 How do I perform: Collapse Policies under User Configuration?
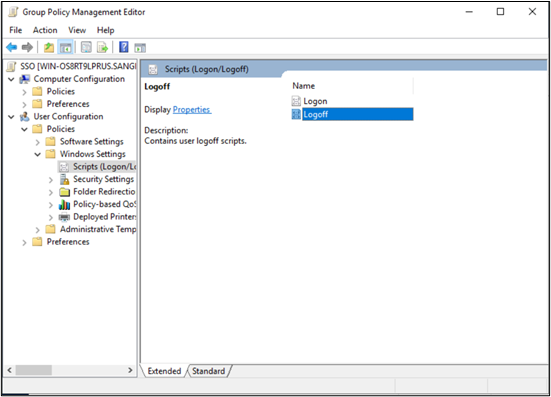tap(24, 129)
